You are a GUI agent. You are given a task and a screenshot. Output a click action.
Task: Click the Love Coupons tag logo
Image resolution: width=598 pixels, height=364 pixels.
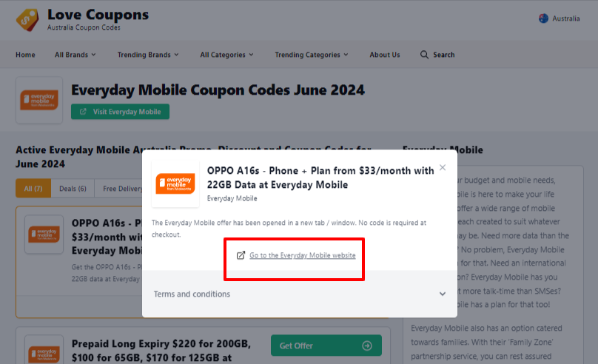pyautogui.click(x=27, y=20)
